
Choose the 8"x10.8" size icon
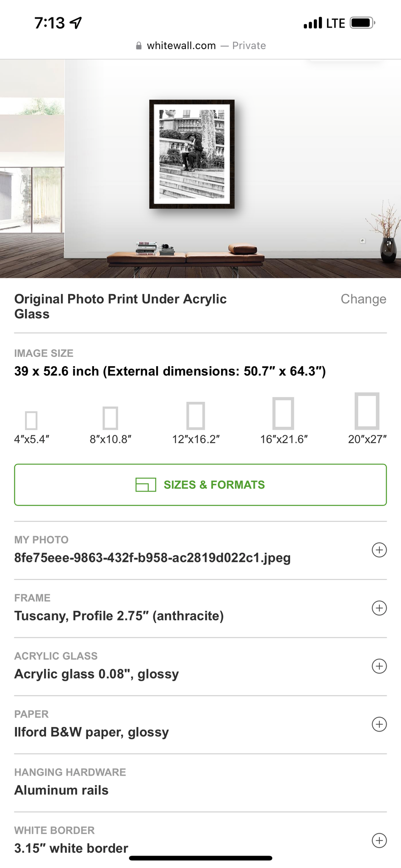(111, 418)
